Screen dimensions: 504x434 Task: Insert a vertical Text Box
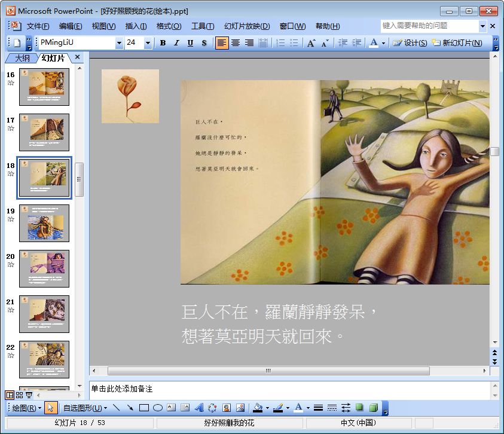coord(185,408)
